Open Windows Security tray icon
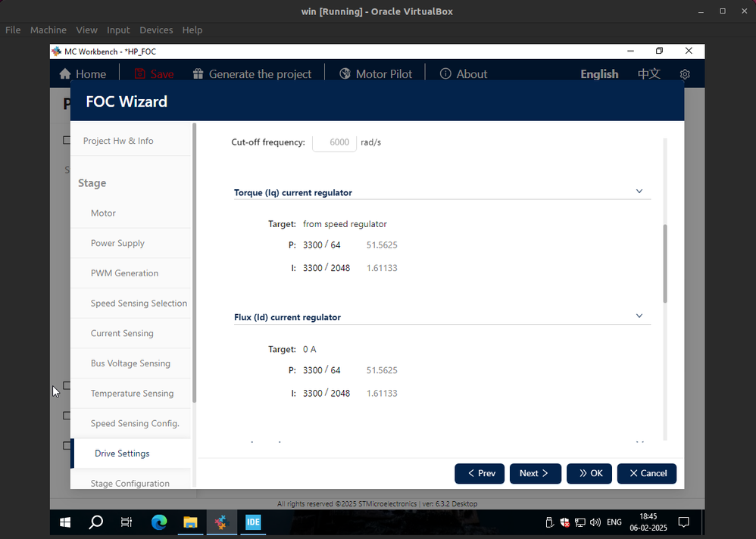The width and height of the screenshot is (756, 539). 564,522
